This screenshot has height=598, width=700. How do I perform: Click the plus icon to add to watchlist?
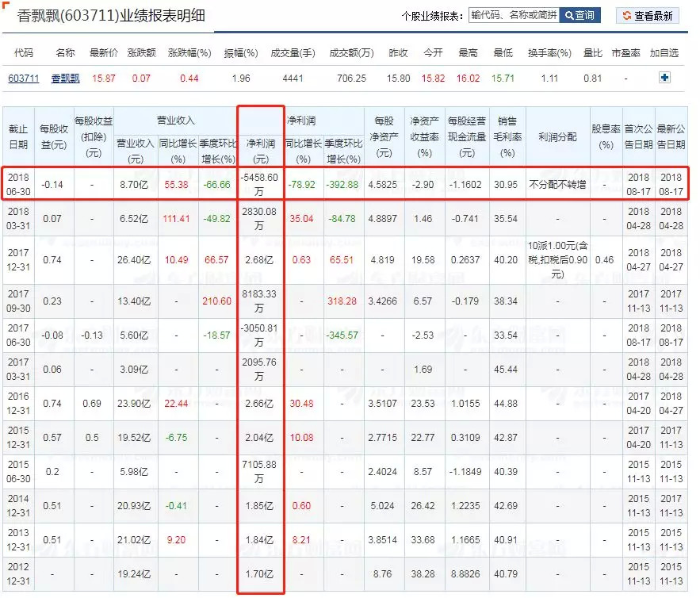click(664, 78)
